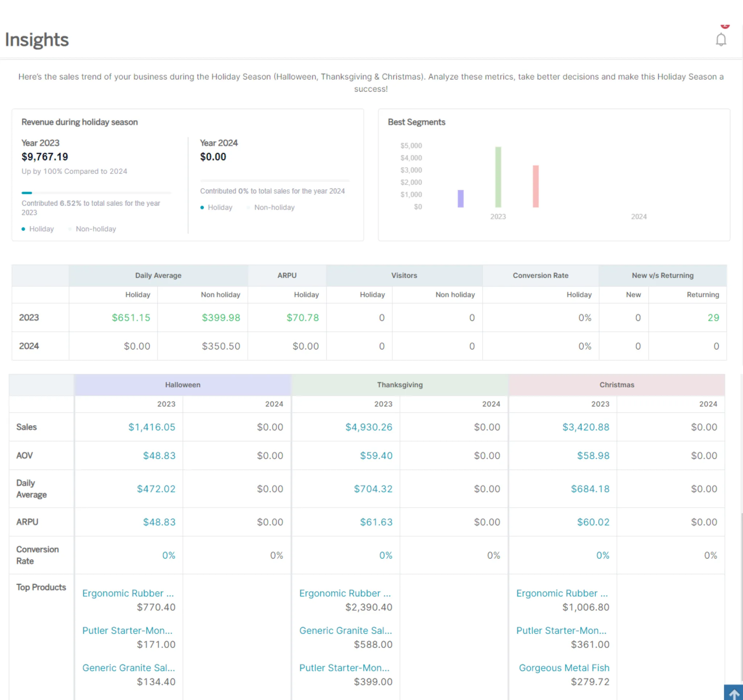Image resolution: width=743 pixels, height=700 pixels.
Task: Click the returning customers value 29
Action: 714,318
